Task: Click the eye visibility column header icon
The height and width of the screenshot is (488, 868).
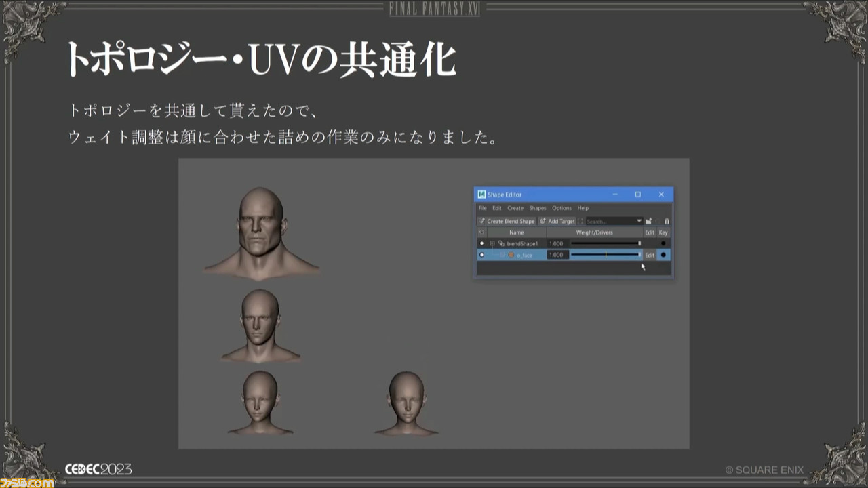Action: tap(482, 232)
